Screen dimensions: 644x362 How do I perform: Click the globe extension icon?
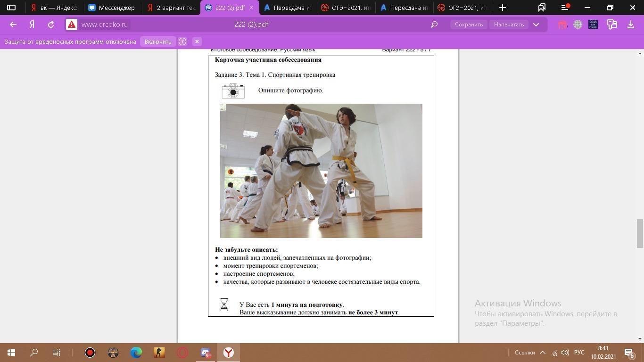[578, 25]
